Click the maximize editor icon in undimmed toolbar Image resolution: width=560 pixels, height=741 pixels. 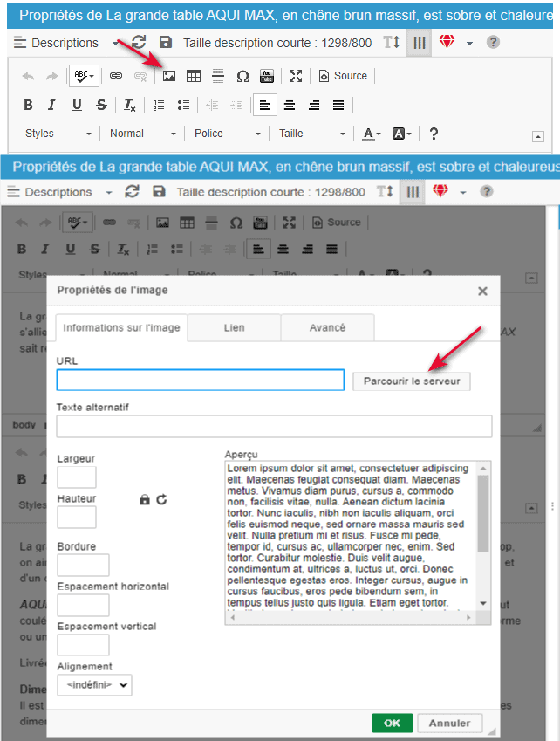(296, 76)
